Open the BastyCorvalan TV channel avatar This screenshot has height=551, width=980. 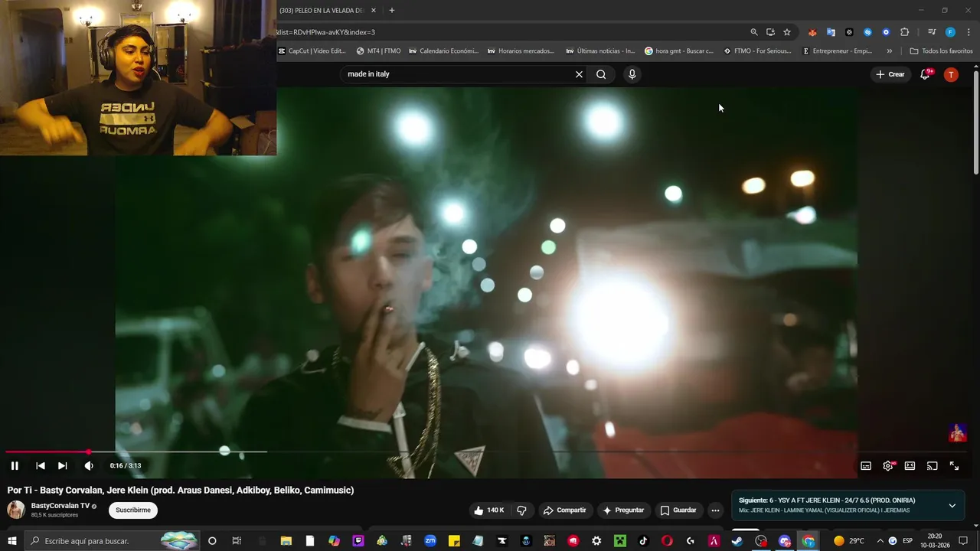coord(15,510)
